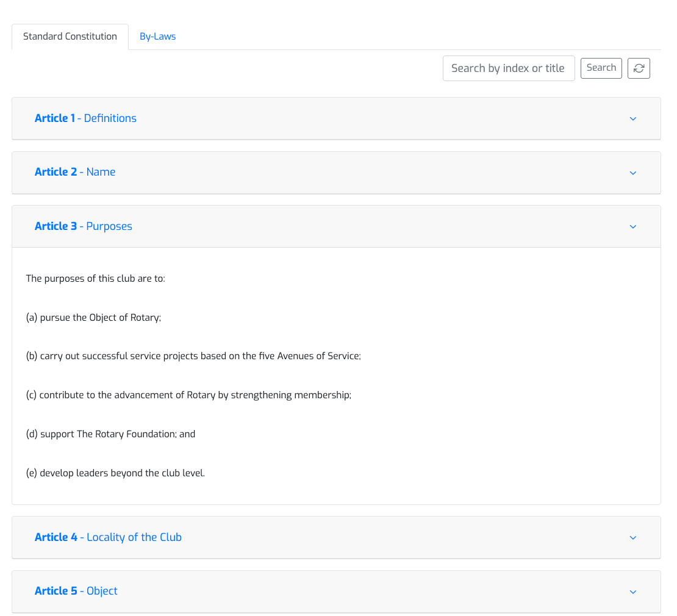Click the line about supporting The Rotary Foundation
677x616 pixels.
coord(110,434)
